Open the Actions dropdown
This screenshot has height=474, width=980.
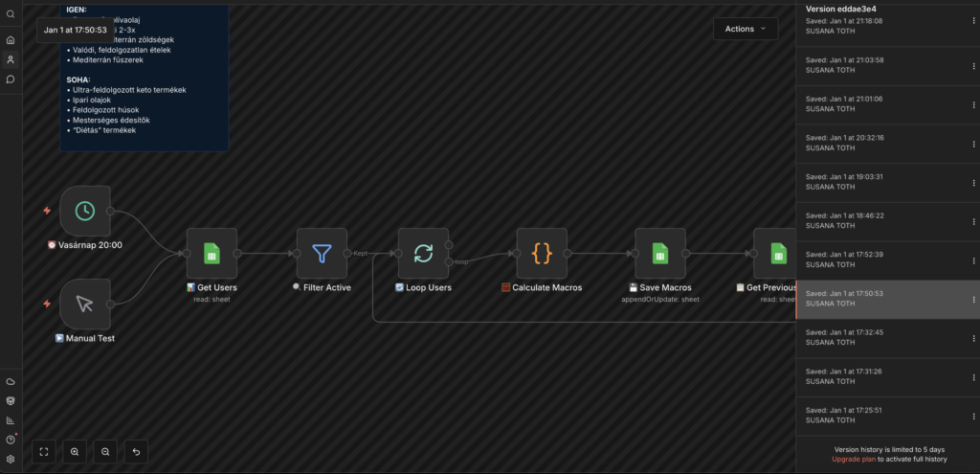point(745,29)
